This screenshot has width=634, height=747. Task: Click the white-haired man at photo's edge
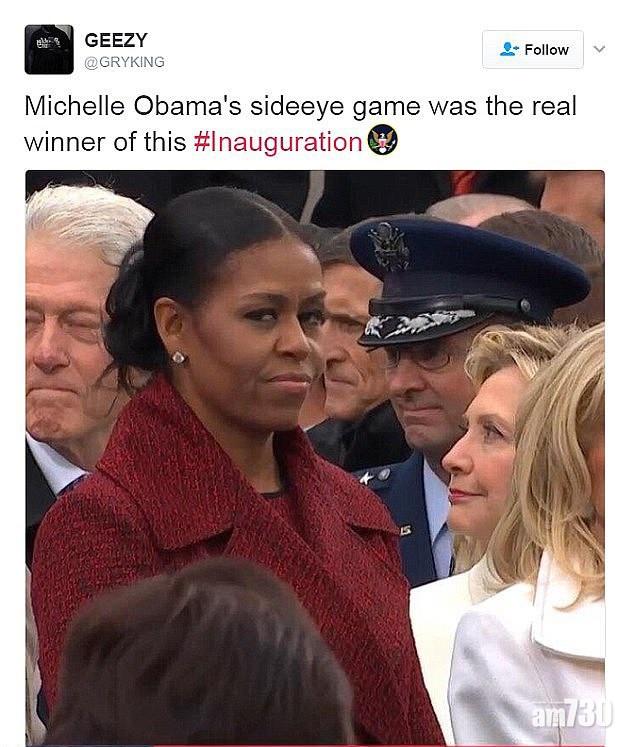click(71, 324)
